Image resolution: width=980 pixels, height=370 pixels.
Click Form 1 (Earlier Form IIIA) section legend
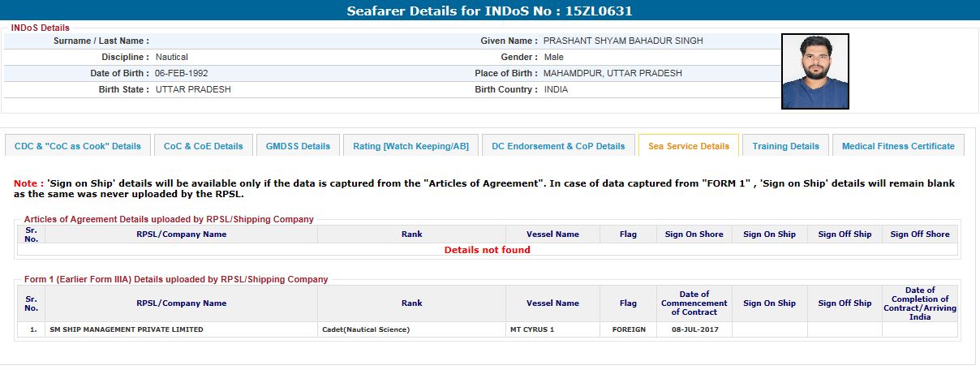176,279
